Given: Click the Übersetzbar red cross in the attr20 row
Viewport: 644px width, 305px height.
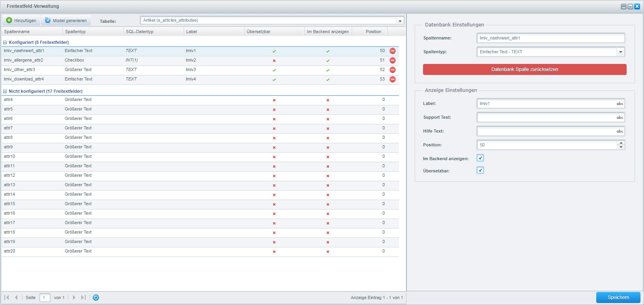Looking at the screenshot, I should (x=274, y=252).
